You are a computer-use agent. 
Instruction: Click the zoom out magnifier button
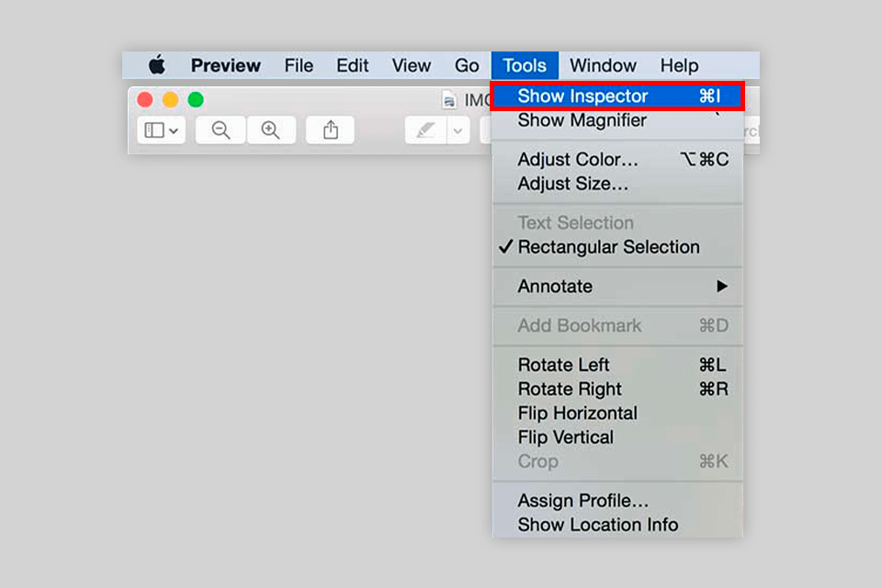pos(220,130)
